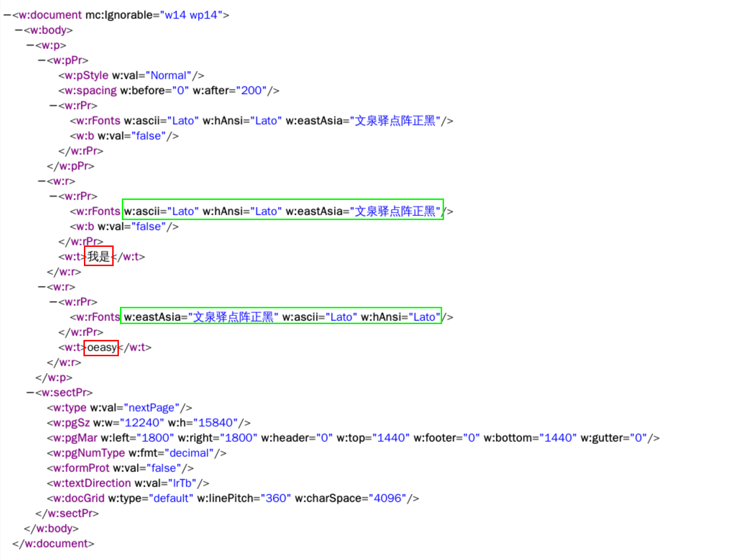This screenshot has width=749, height=560.
Task: Collapse the w:sectPr node
Action: point(30,393)
